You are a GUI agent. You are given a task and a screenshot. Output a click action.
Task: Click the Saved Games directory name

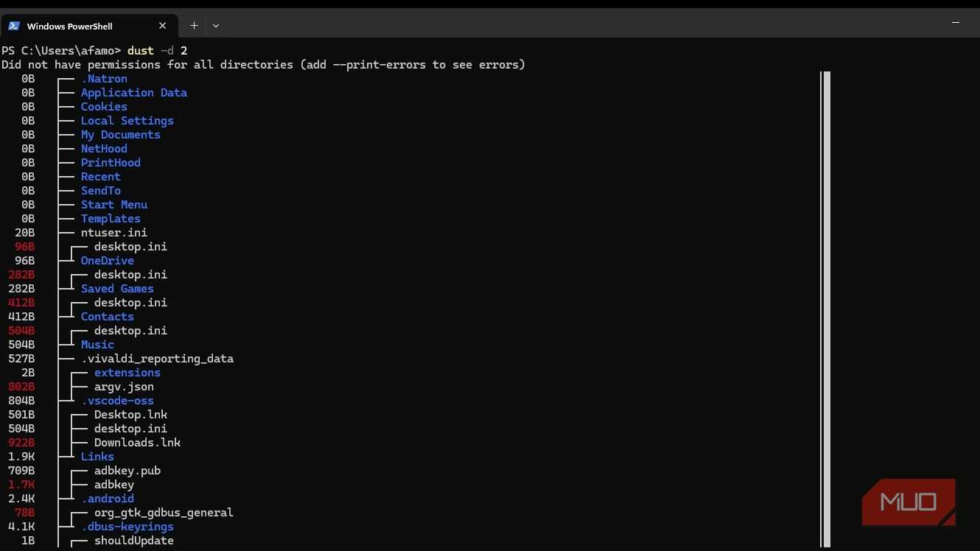[117, 289]
